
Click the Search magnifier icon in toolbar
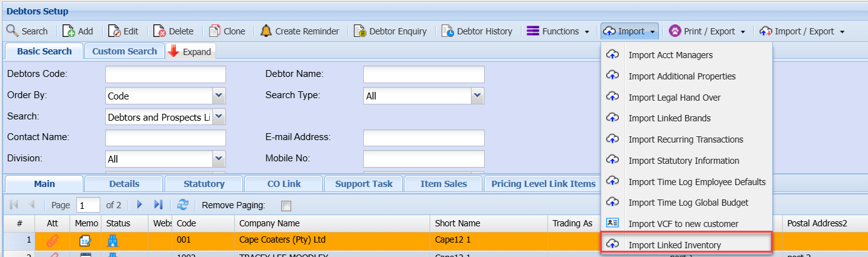coord(12,31)
